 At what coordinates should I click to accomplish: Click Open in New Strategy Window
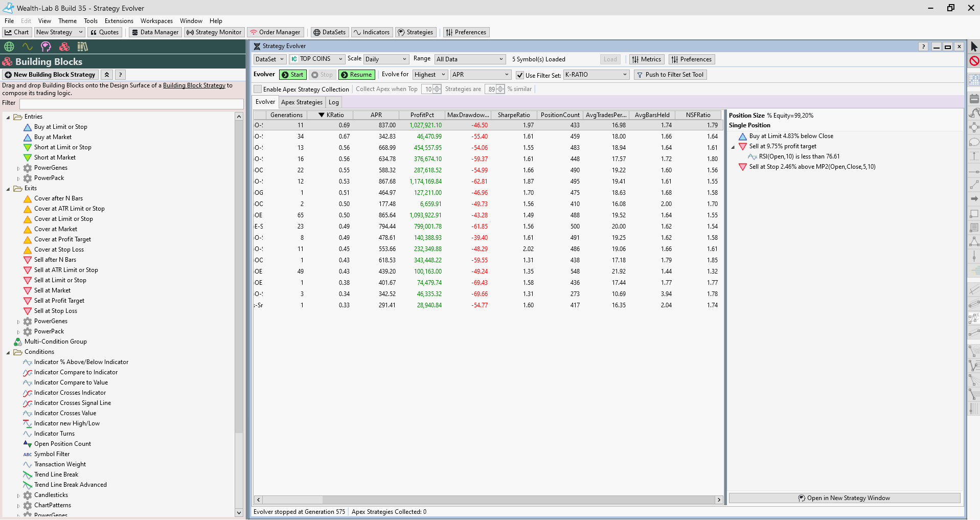pos(845,498)
